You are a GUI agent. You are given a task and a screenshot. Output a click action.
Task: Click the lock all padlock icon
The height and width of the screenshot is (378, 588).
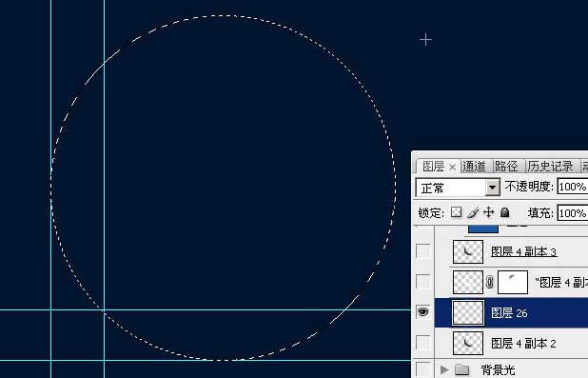pos(505,212)
